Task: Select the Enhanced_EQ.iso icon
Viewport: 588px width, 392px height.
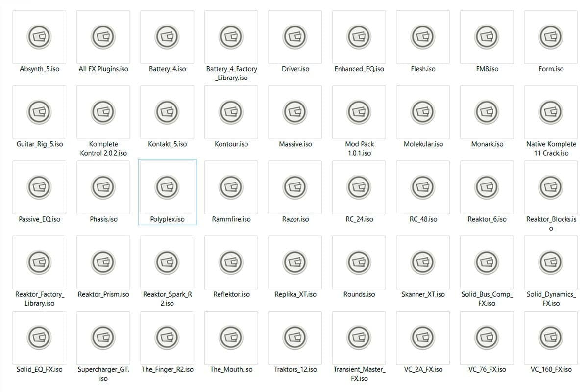Action: pyautogui.click(x=359, y=37)
